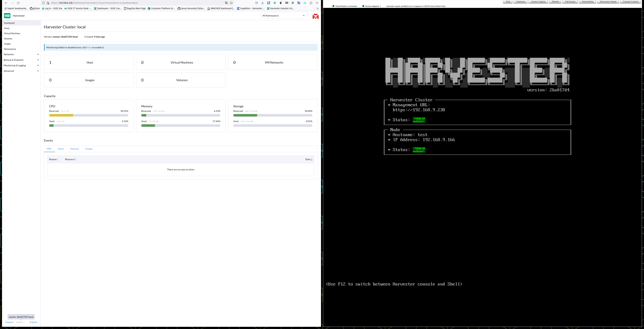644x329 pixels.
Task: Open the GNOME extension icon in toolbar
Action: coord(281,3)
